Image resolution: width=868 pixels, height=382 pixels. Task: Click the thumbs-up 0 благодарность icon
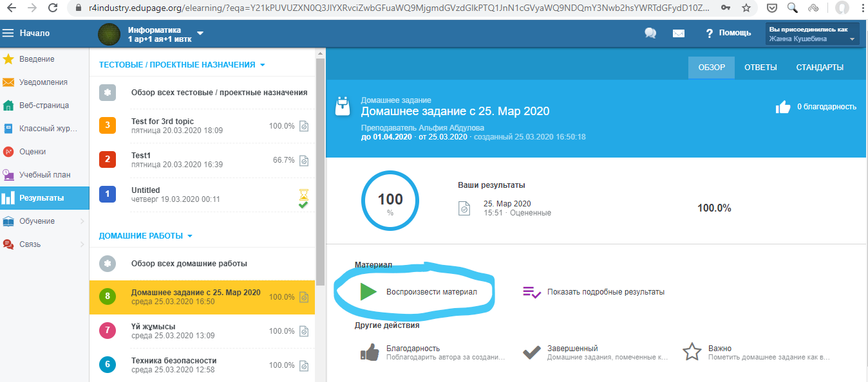(782, 107)
